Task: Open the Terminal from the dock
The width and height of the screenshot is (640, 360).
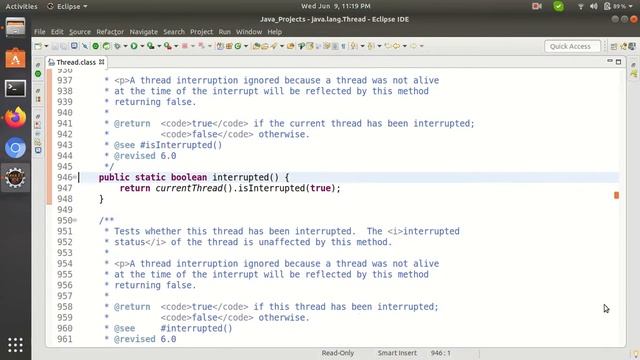Action: tap(15, 88)
